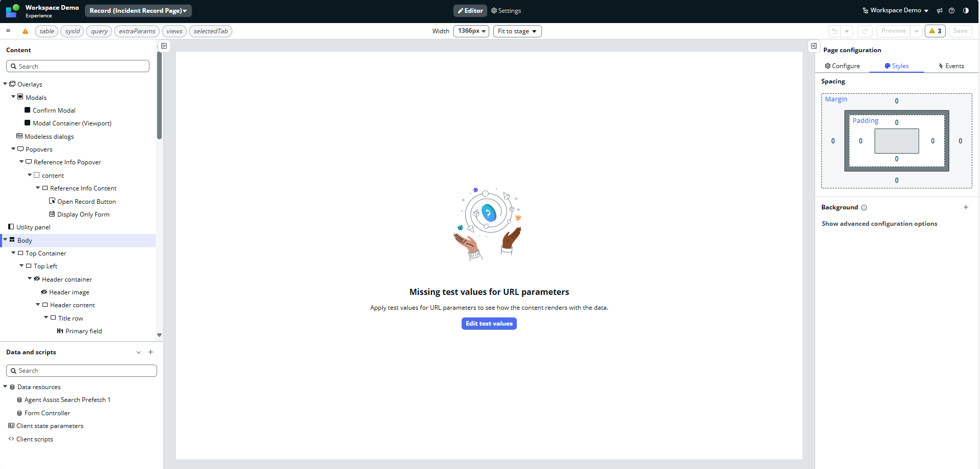Open the hamburger menu in the toolbar
The height and width of the screenshot is (469, 980).
pyautogui.click(x=8, y=31)
